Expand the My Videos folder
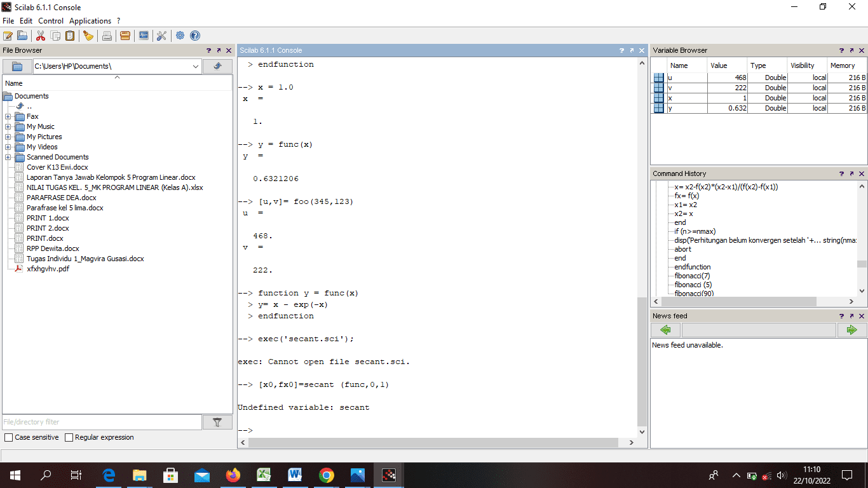The image size is (868, 488). tap(8, 147)
